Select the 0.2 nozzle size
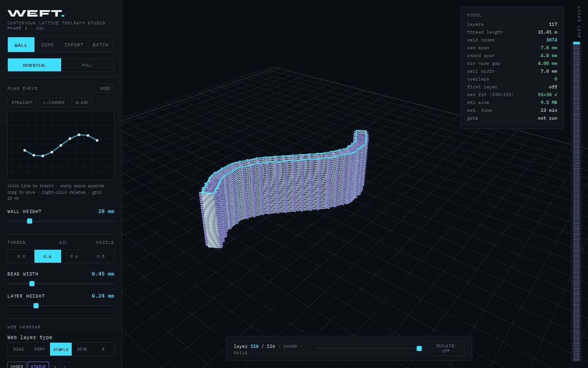The height and width of the screenshot is (368, 588). 21,256
